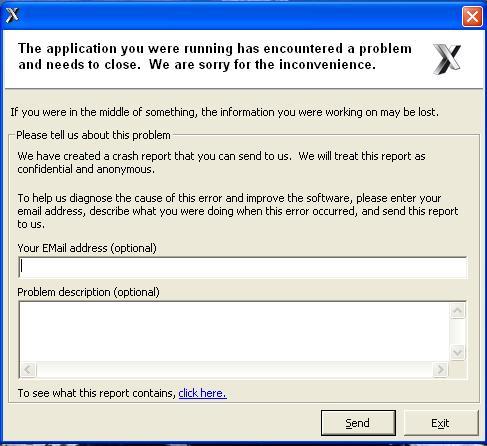487x446 pixels.
Task: Click the 'To help us diagnose the cause' paragraph
Action: pyautogui.click(x=238, y=211)
